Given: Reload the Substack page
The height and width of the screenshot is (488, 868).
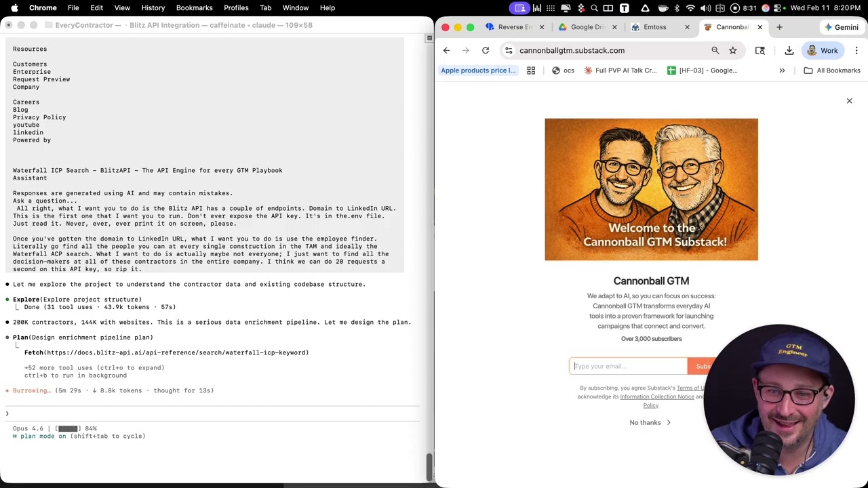Looking at the screenshot, I should [x=486, y=50].
